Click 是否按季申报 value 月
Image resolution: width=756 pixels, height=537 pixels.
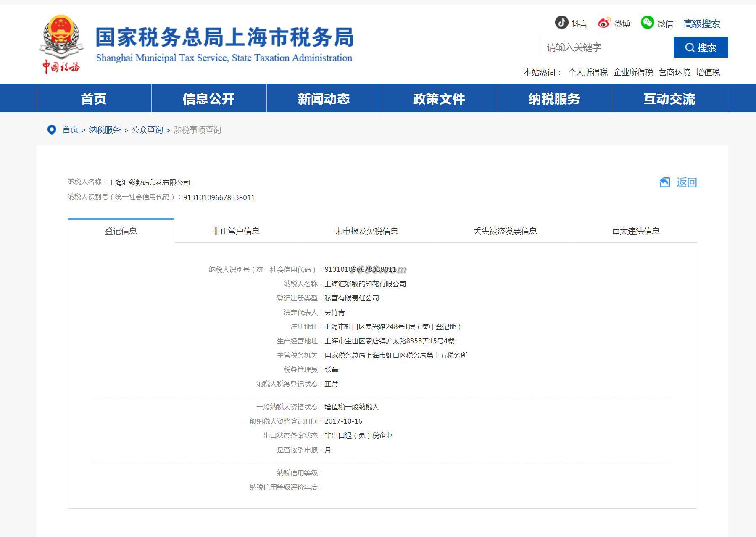pyautogui.click(x=328, y=450)
